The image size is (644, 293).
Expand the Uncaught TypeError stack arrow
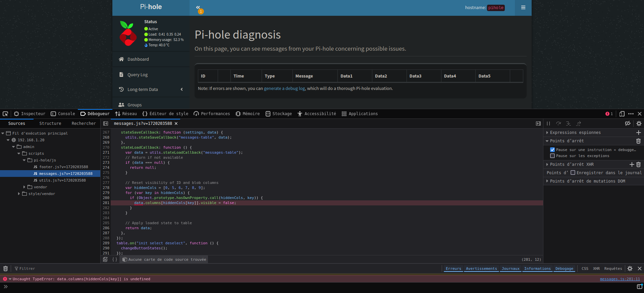click(10, 279)
